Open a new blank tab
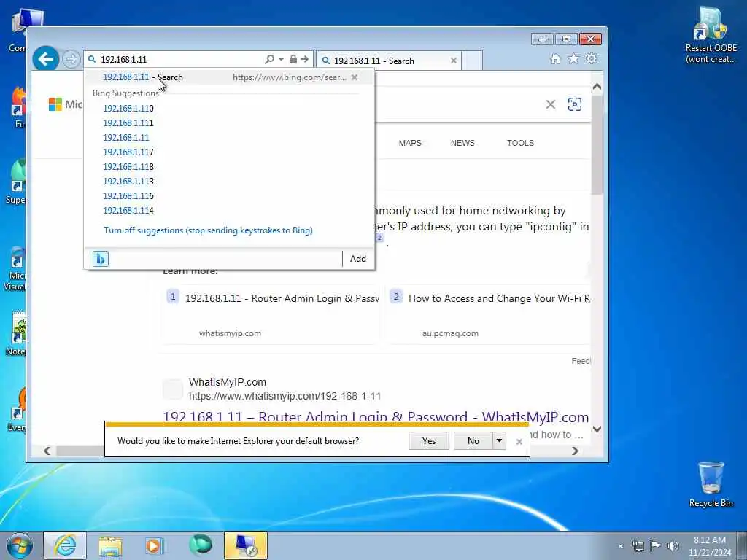 tap(472, 61)
